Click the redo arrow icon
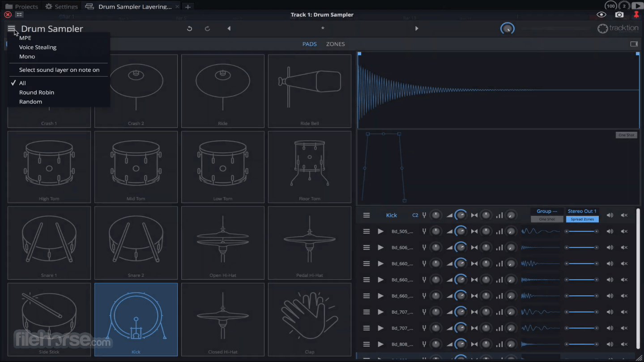644x362 pixels. [207, 28]
